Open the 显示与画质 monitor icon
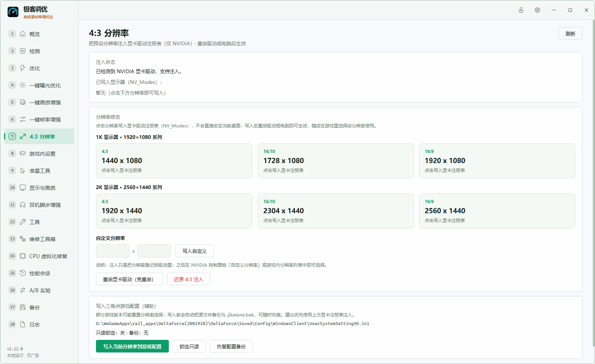The width and height of the screenshot is (595, 364). pyautogui.click(x=23, y=188)
